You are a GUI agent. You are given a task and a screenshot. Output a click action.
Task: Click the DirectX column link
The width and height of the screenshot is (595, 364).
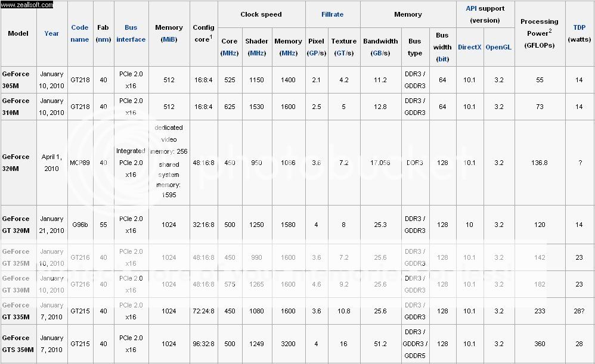[469, 47]
